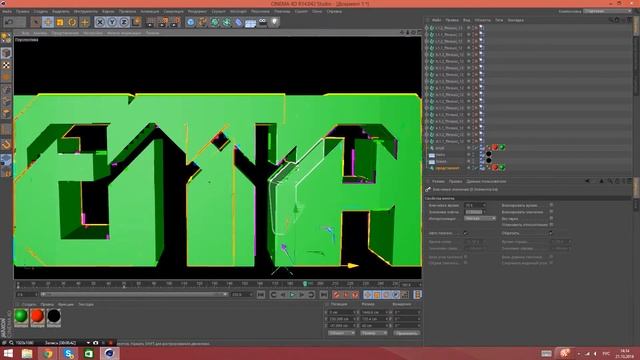Click the X position input field
Image resolution: width=640 pixels, height=360 pixels.
tap(342, 312)
